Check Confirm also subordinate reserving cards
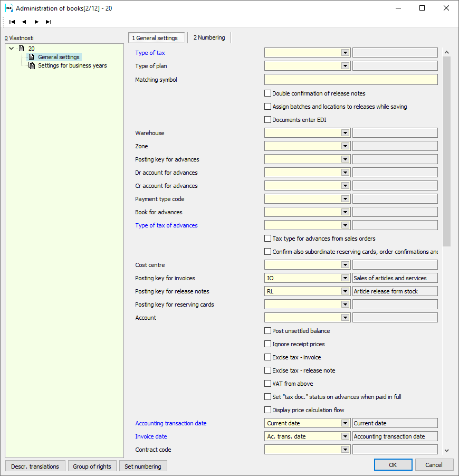Image resolution: width=459 pixels, height=476 pixels. [x=268, y=251]
